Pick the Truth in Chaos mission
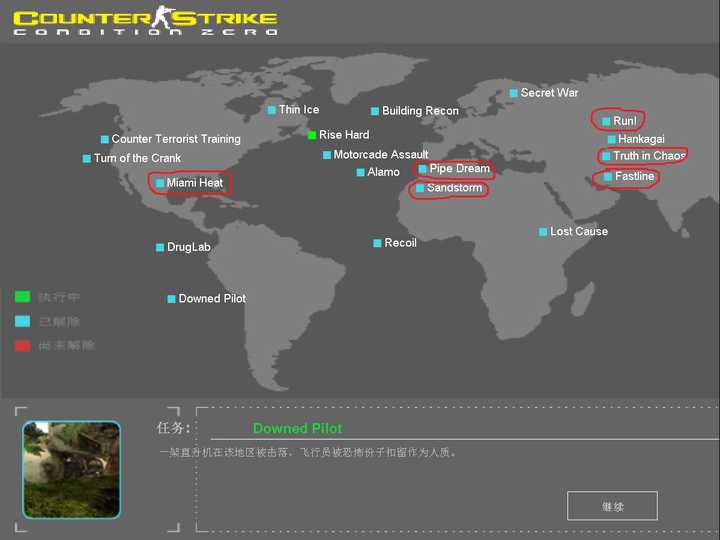Image resolution: width=720 pixels, height=540 pixels. [644, 156]
